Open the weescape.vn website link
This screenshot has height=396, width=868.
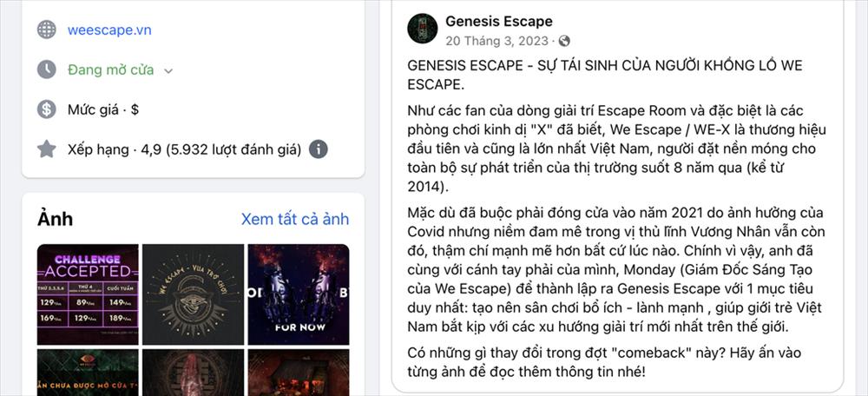(x=109, y=30)
